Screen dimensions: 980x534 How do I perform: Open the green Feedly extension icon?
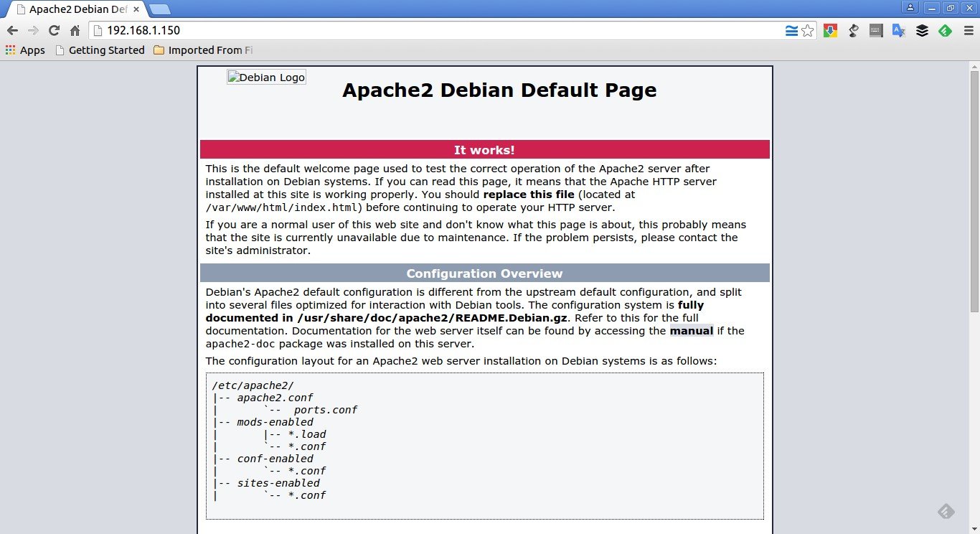(946, 30)
